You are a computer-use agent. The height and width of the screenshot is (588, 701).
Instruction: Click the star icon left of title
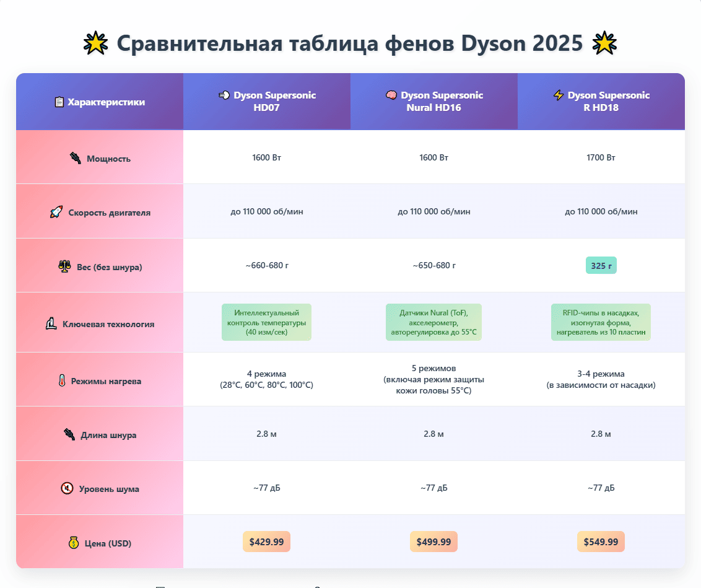[x=95, y=43]
